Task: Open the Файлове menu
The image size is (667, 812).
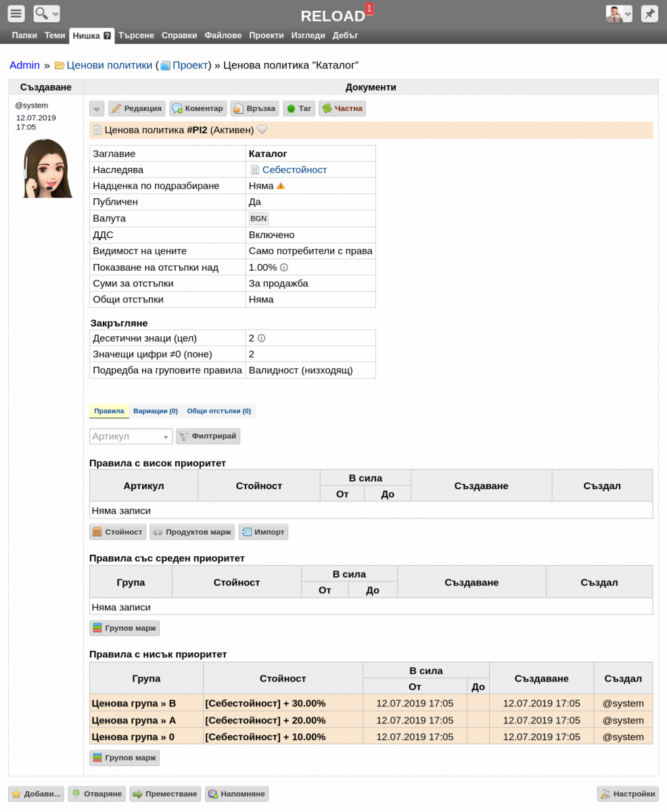Action: click(x=223, y=36)
